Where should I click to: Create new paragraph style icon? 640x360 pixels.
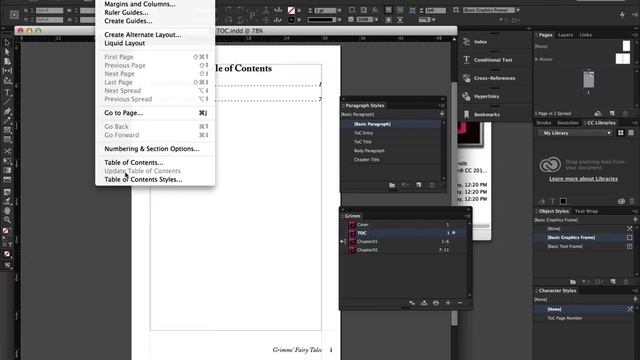point(419,185)
